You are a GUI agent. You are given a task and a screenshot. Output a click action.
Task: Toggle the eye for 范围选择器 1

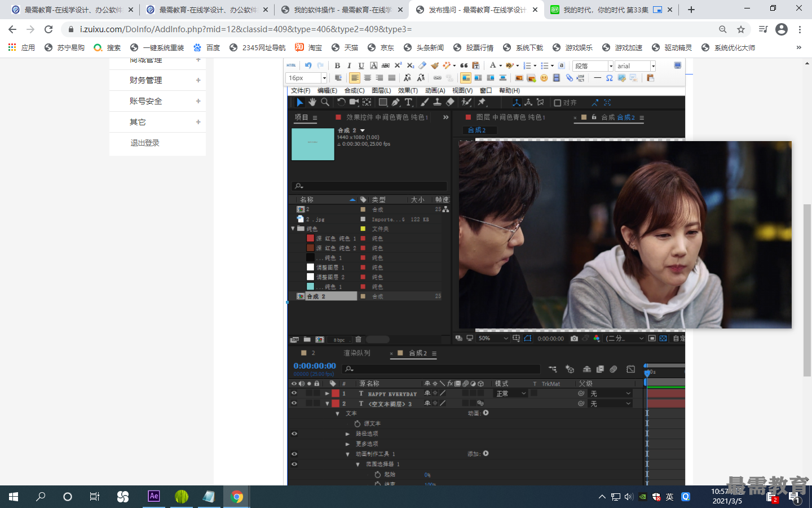[294, 464]
